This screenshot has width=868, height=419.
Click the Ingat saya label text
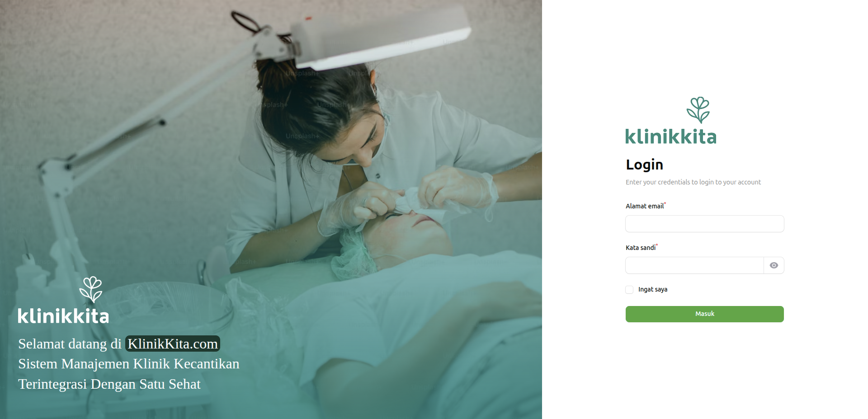653,289
